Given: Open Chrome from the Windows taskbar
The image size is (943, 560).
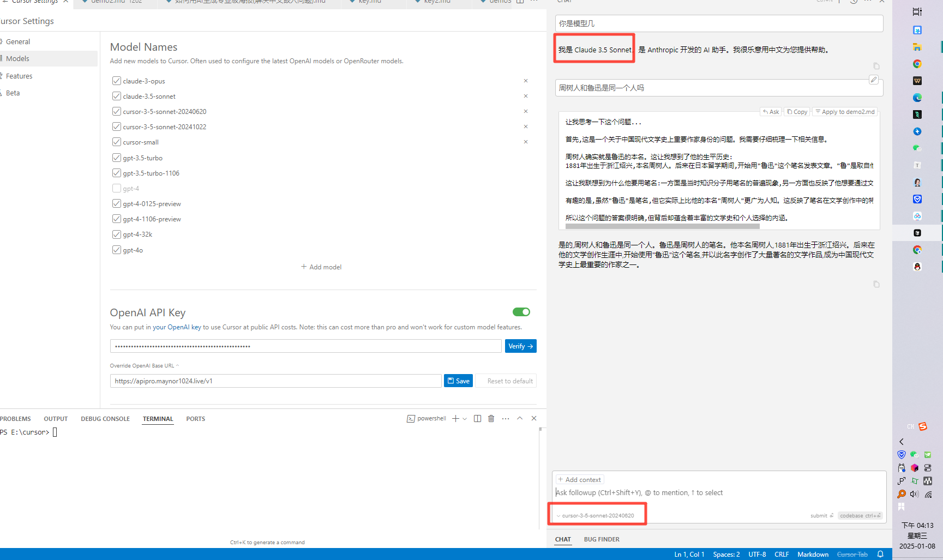Looking at the screenshot, I should [917, 64].
